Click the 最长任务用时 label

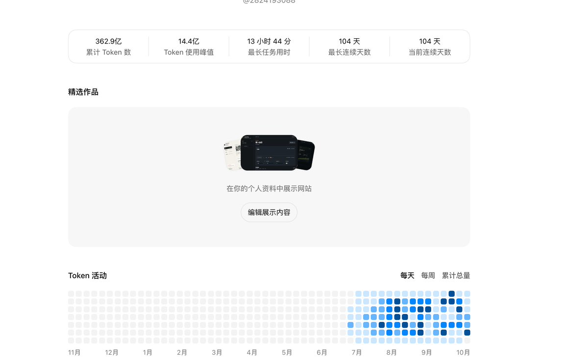pyautogui.click(x=269, y=52)
